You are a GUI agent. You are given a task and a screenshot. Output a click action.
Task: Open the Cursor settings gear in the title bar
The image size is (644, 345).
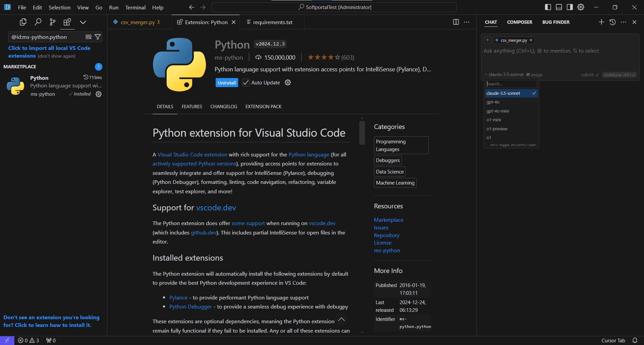tap(581, 7)
